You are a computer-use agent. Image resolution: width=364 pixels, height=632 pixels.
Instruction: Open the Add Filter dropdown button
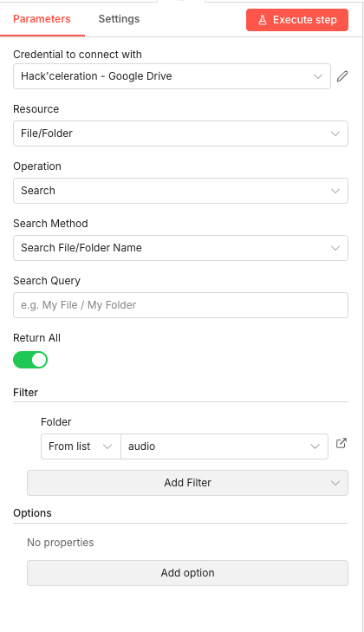[187, 483]
